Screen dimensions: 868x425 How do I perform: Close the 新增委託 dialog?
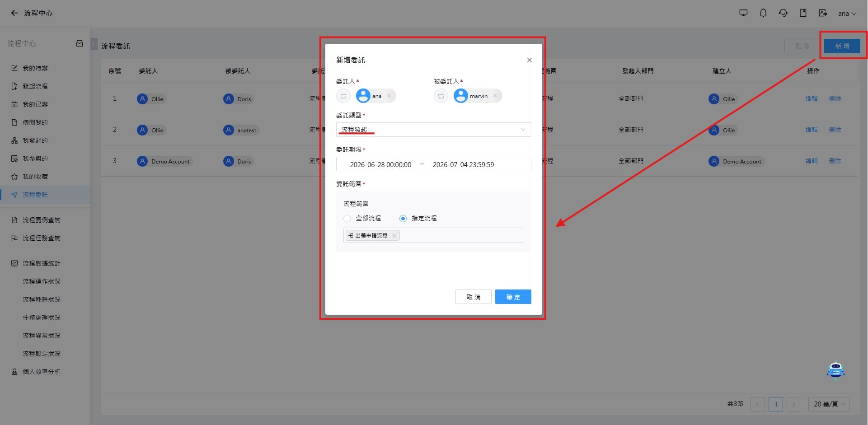tap(529, 60)
